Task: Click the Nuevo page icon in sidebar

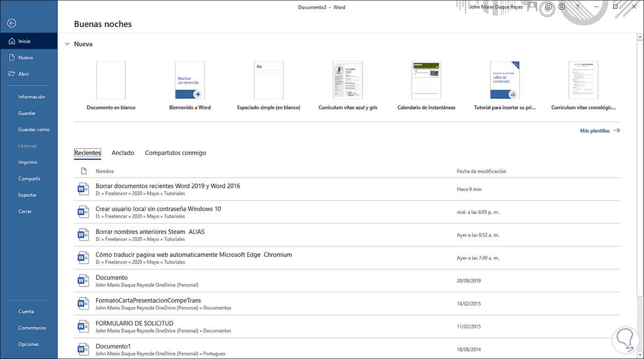Action: coord(11,57)
